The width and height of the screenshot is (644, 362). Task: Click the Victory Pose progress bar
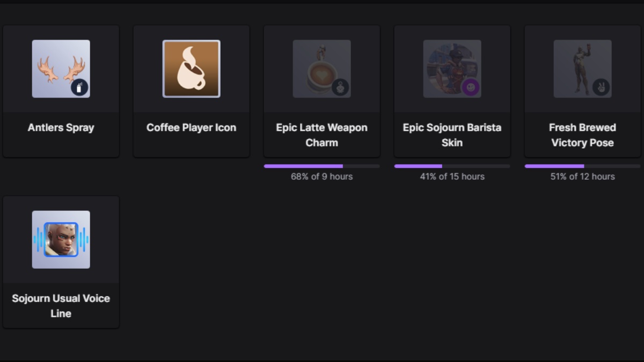coord(582,166)
